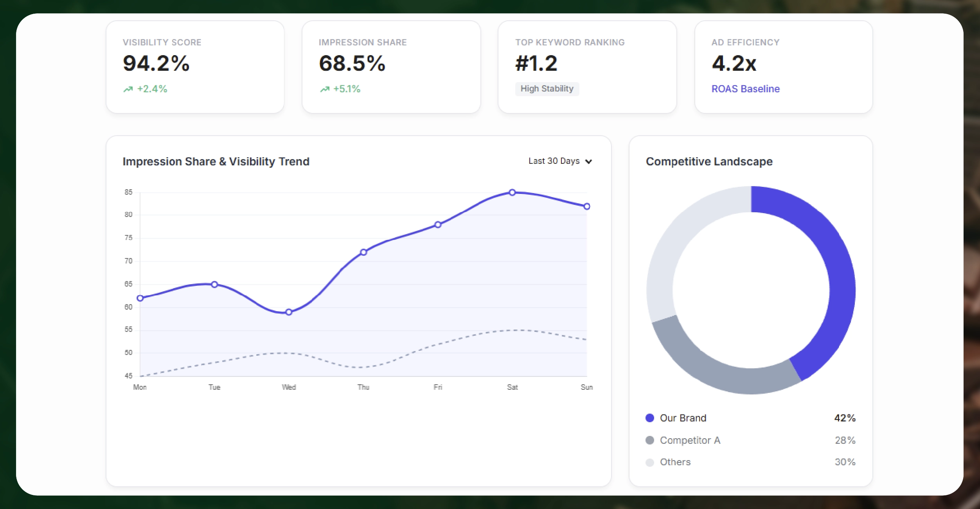Viewport: 980px width, 509px height.
Task: Select the Tue data point on chart
Action: tap(214, 284)
